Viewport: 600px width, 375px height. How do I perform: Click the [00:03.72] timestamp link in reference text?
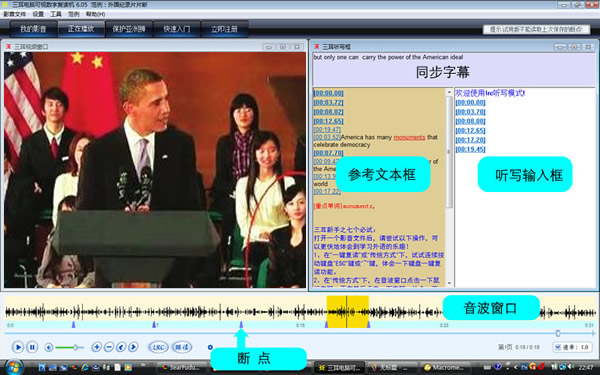coord(328,103)
